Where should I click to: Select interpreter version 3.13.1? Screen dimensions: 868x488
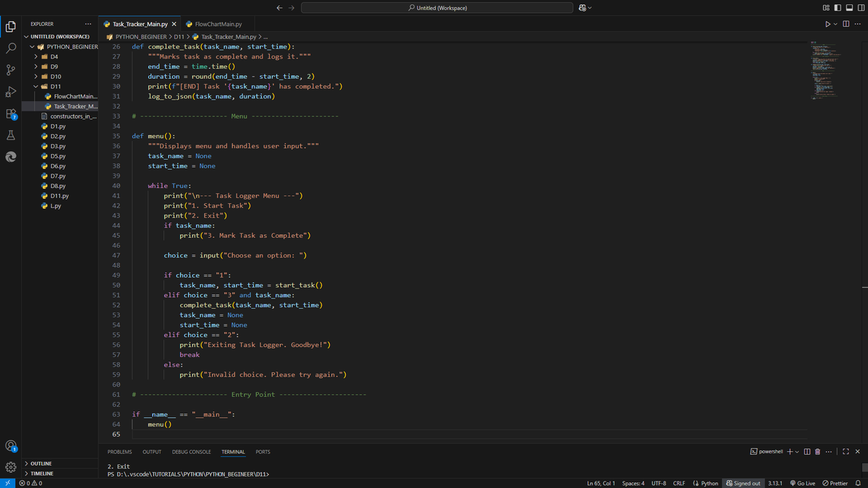coord(775,483)
